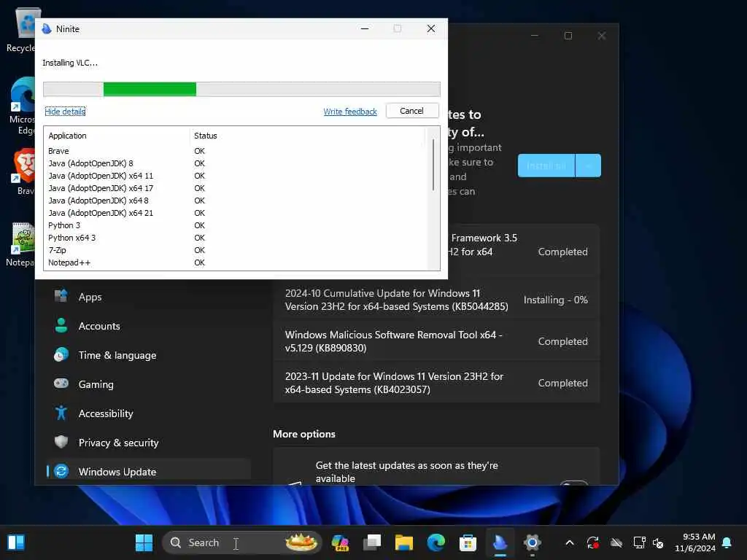747x560 pixels.
Task: Click the green installation progress bar
Action: [150, 89]
